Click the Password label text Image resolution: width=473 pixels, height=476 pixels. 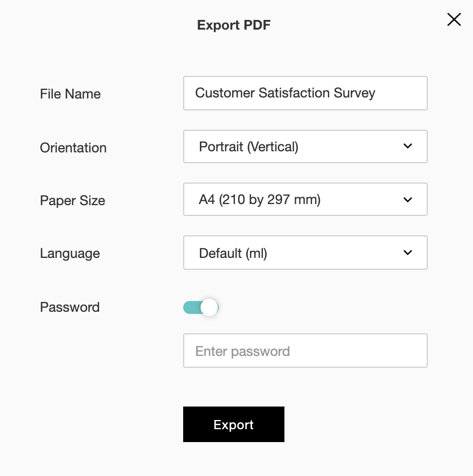click(x=70, y=307)
